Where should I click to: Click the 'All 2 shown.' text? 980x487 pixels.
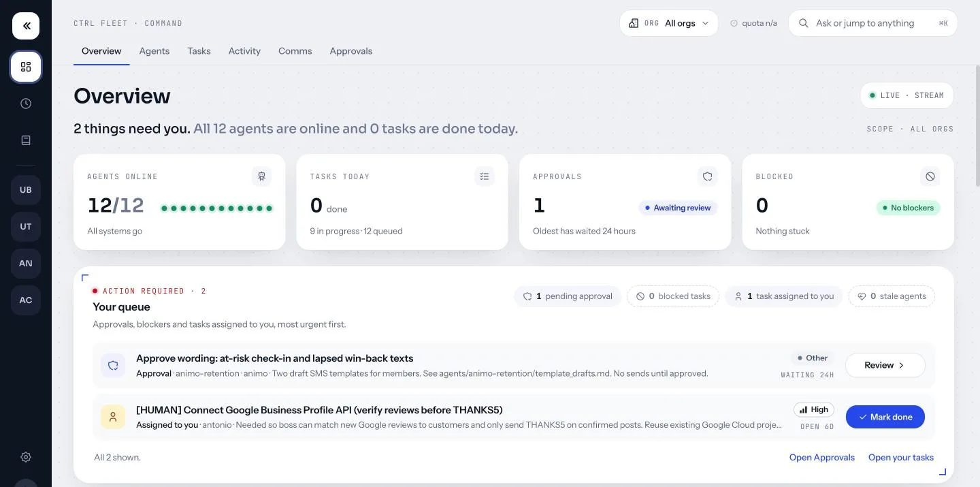pyautogui.click(x=117, y=458)
